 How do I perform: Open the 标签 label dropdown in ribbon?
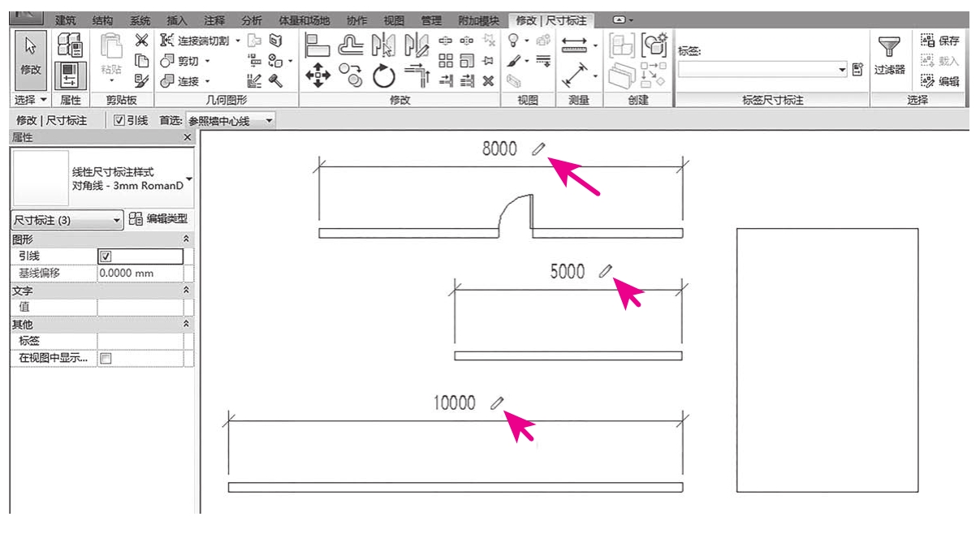[x=842, y=71]
